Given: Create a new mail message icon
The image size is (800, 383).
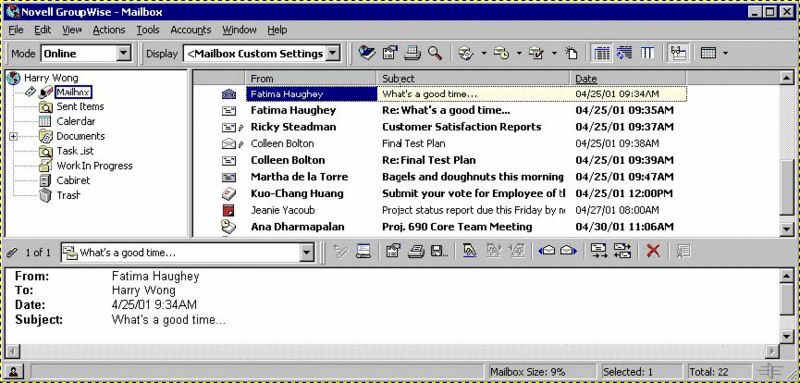Looking at the screenshot, I should [x=465, y=53].
